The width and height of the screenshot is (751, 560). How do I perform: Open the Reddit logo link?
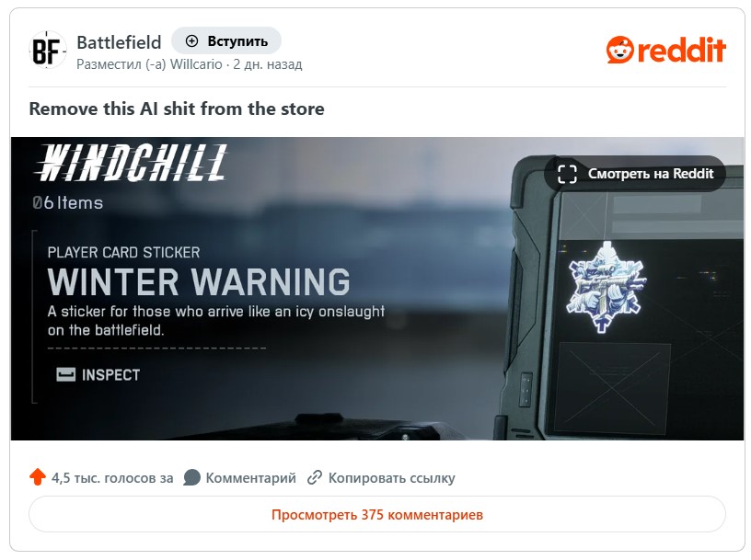tap(665, 50)
